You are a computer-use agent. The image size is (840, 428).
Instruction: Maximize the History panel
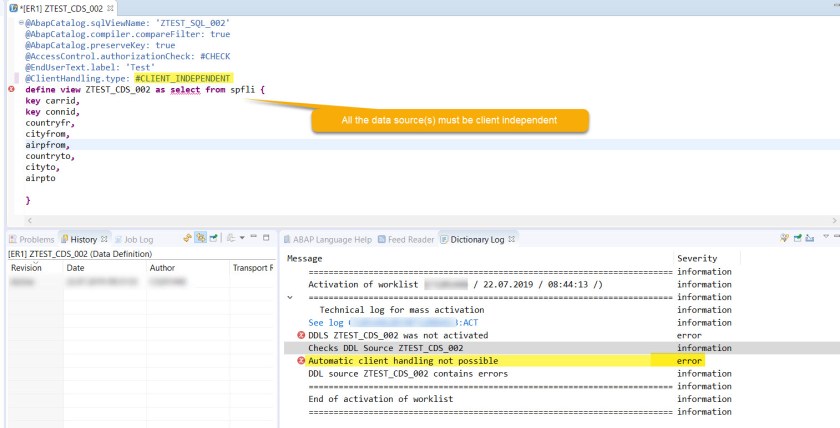click(x=265, y=239)
